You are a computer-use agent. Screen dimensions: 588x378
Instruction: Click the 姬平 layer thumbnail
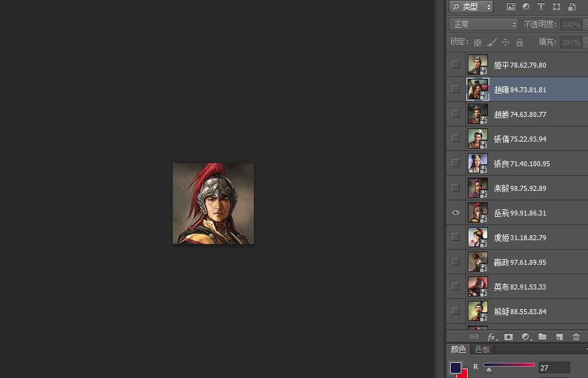(478, 64)
